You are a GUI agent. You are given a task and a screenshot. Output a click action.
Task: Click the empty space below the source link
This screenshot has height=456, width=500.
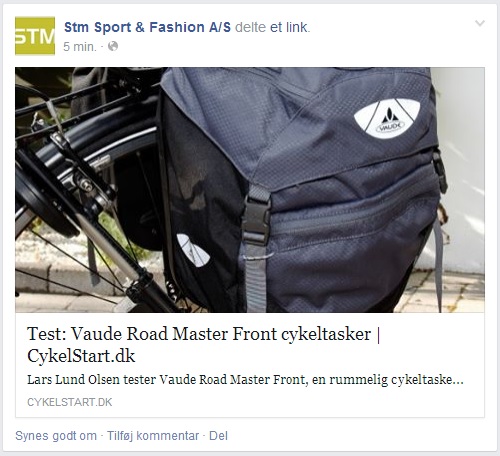[x=250, y=412]
